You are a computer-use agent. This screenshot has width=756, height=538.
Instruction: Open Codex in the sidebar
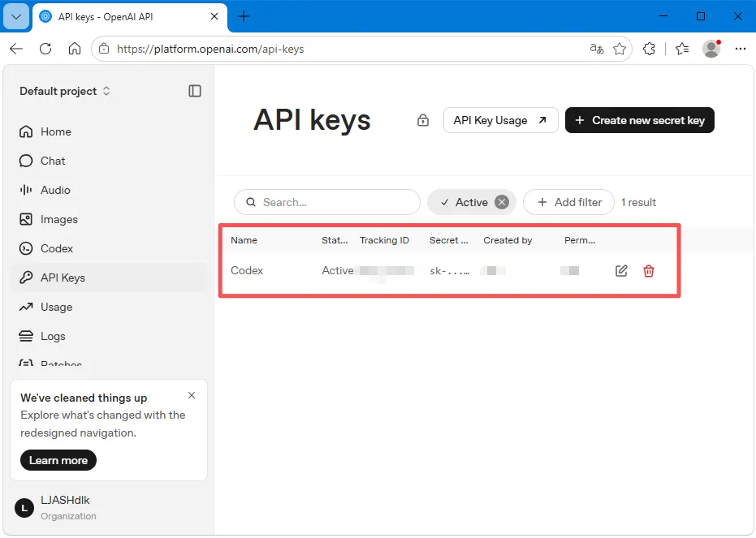coord(109,248)
